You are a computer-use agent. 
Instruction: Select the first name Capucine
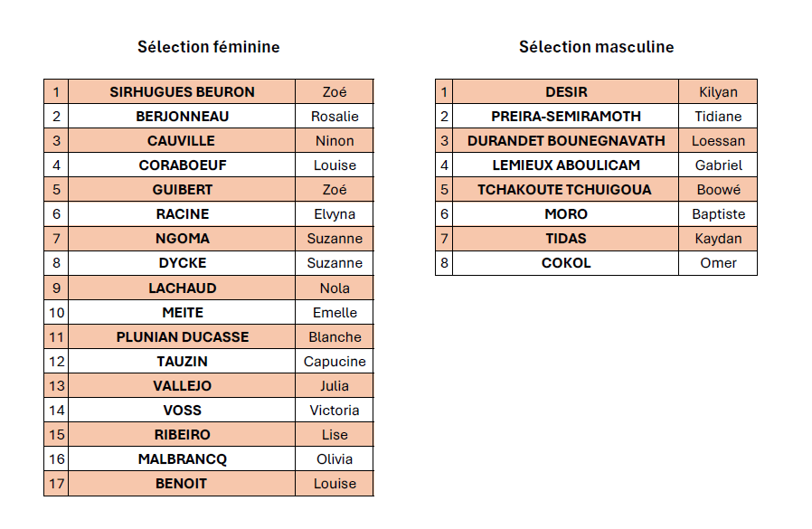click(335, 361)
